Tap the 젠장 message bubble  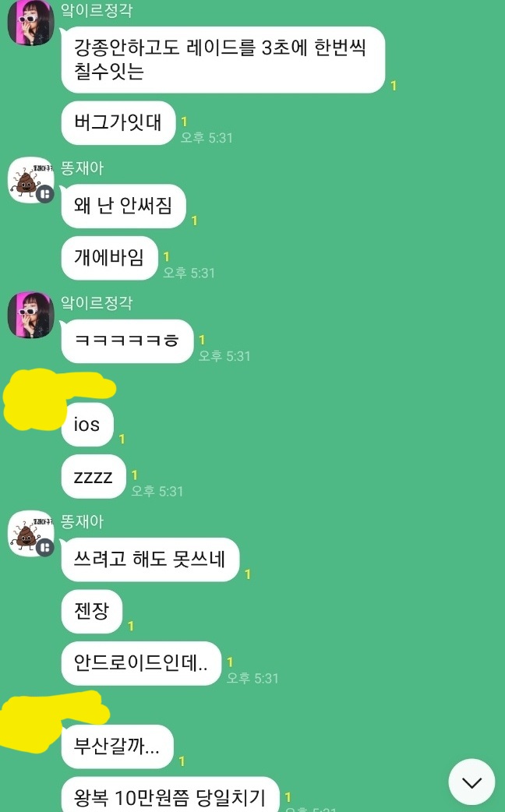(x=92, y=611)
